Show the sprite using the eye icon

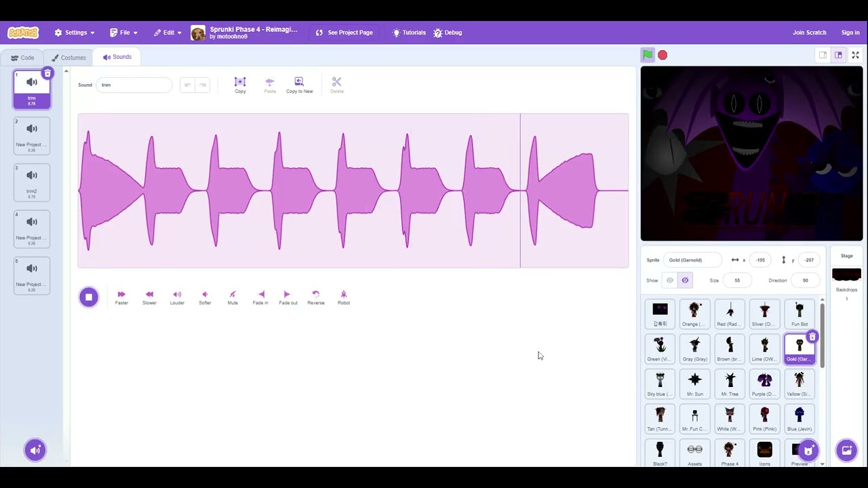670,281
